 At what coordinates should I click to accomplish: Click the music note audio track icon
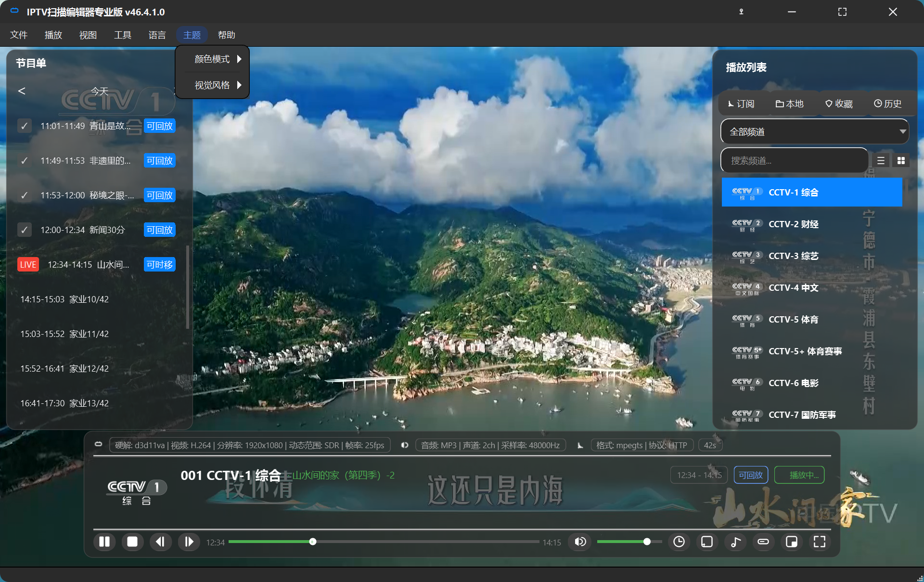(735, 542)
